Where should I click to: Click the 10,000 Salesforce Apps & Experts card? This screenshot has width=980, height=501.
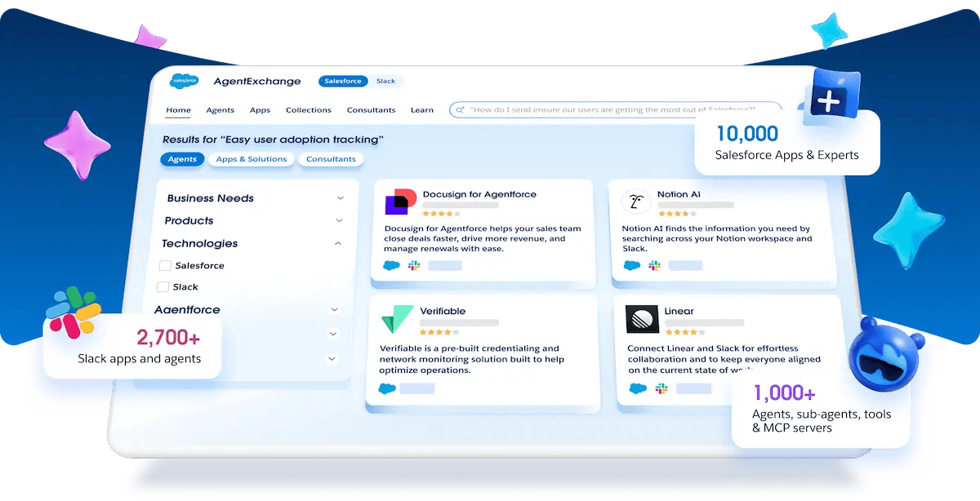click(x=787, y=142)
